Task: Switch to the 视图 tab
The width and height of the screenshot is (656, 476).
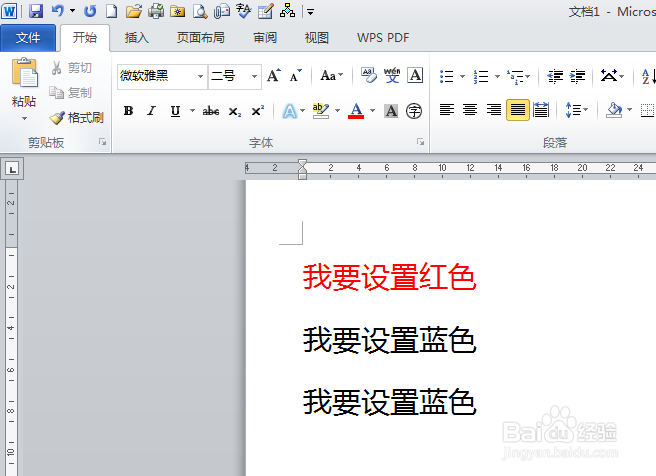Action: [x=317, y=38]
